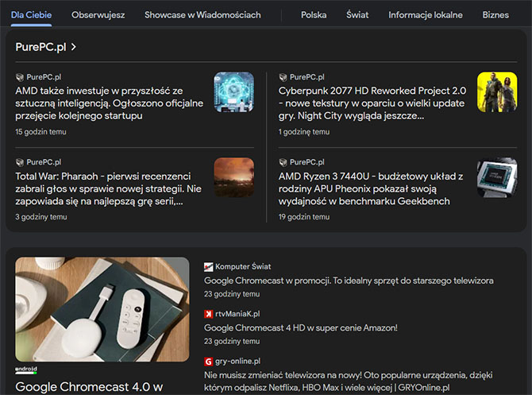Click the AMD AI article thumbnail
The width and height of the screenshot is (532, 395).
(x=233, y=92)
